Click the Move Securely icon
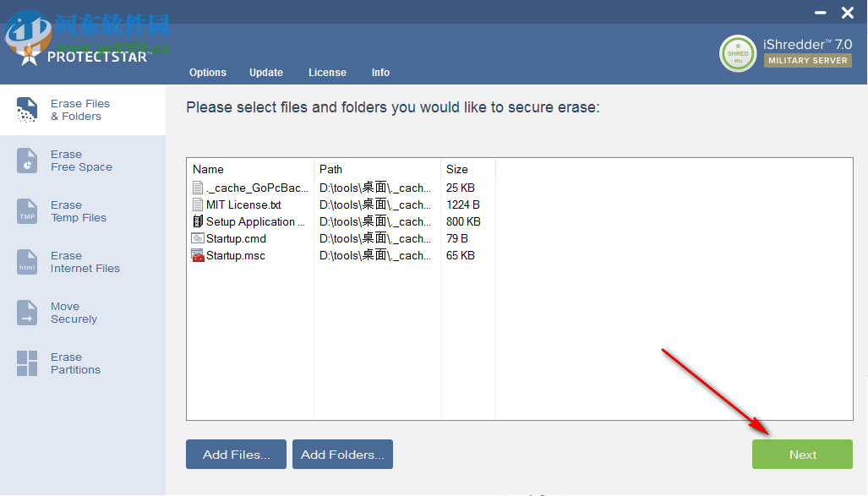Screen dimensions: 868x496 [x=27, y=313]
